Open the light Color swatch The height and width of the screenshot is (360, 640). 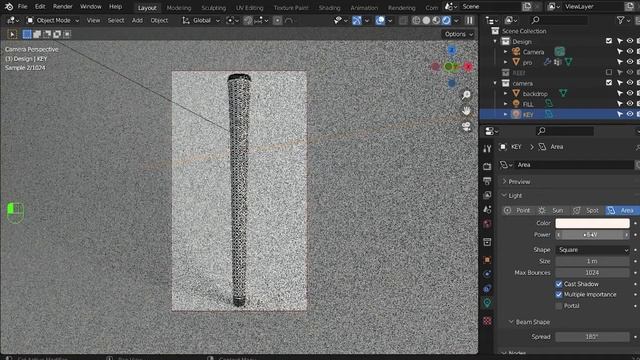click(x=592, y=223)
